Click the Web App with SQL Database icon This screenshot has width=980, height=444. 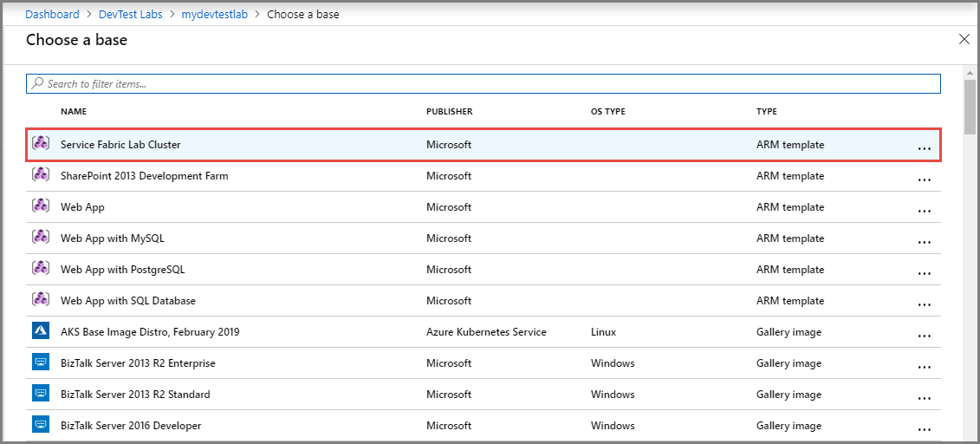pos(41,300)
